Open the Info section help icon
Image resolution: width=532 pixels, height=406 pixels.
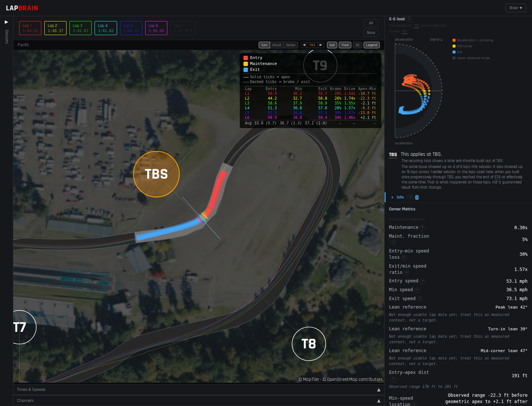410,197
